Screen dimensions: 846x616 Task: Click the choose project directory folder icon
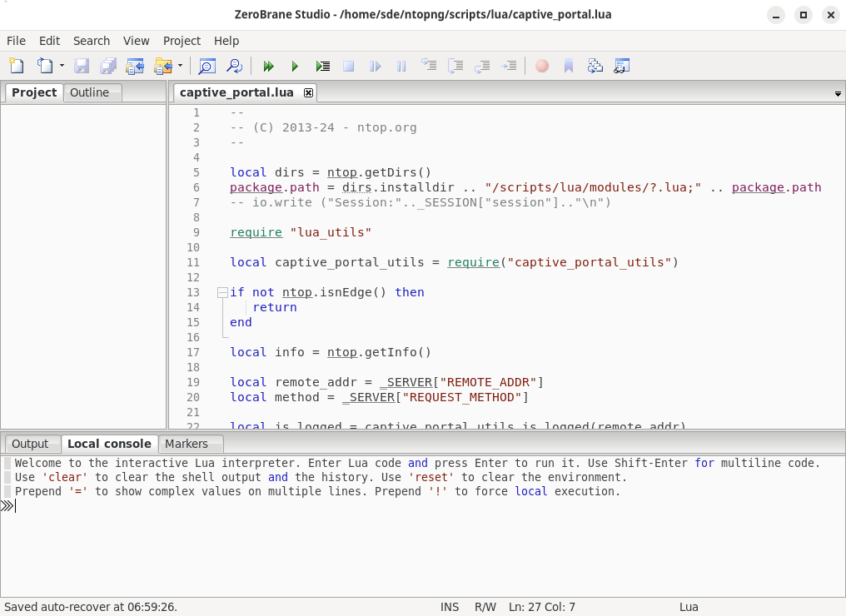(162, 66)
